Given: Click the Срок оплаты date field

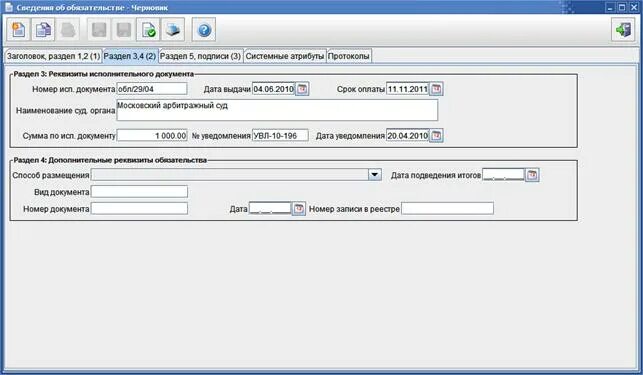Looking at the screenshot, I should [x=408, y=89].
